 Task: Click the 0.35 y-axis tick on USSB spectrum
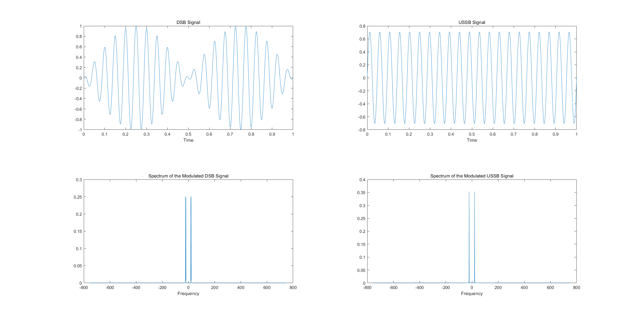(361, 193)
